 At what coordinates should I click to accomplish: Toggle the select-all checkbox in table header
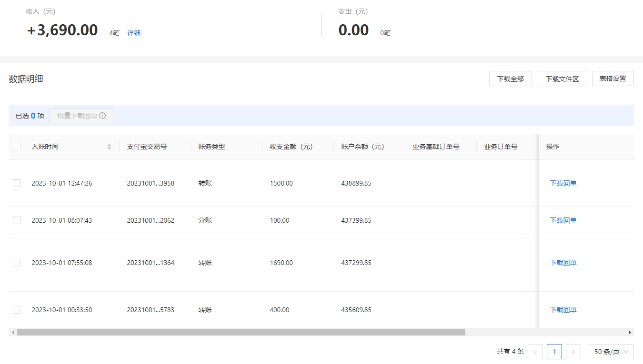(x=17, y=147)
